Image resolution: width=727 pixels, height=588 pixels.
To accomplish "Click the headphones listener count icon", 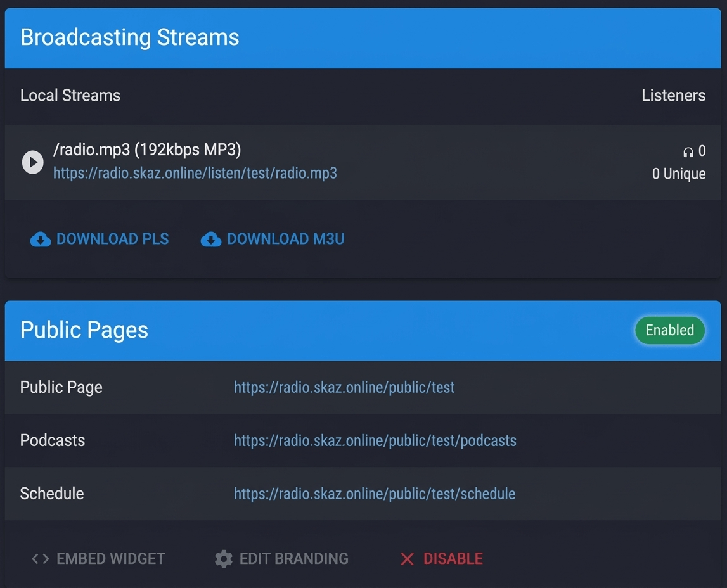I will (x=688, y=151).
